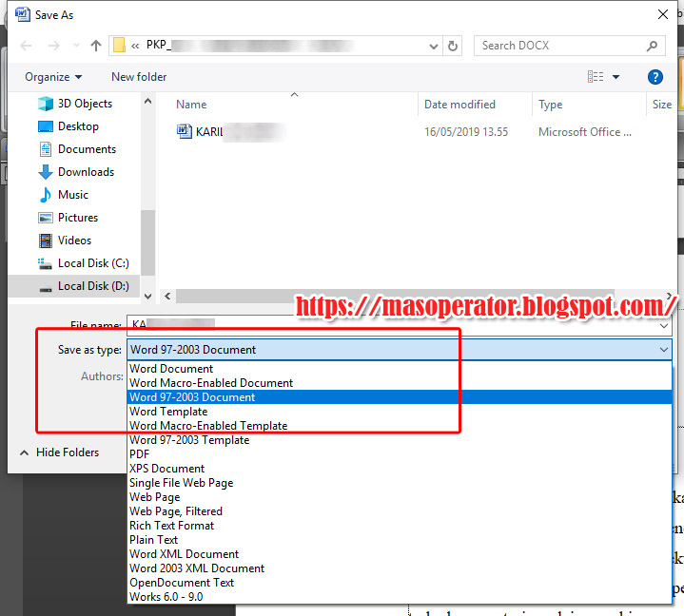
Task: Choose Plain Text file type
Action: pos(400,540)
